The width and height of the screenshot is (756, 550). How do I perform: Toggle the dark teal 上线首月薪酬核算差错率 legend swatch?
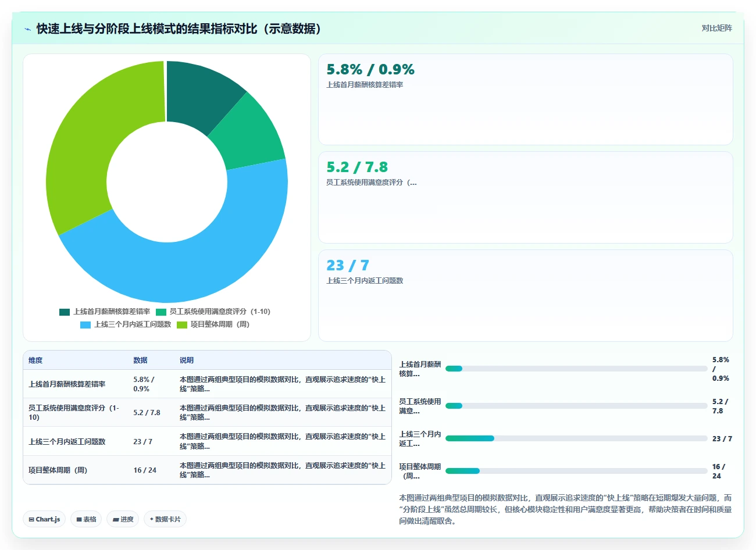pos(65,312)
